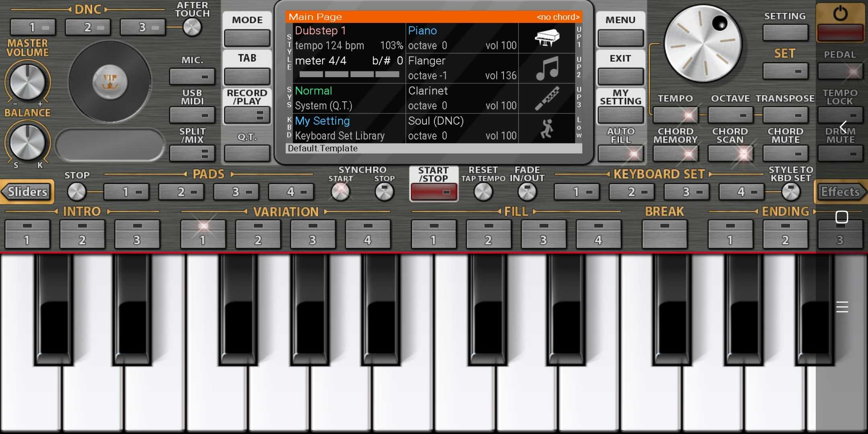This screenshot has height=434, width=868.
Task: Tap the Android recent apps menu icon
Action: 842,307
